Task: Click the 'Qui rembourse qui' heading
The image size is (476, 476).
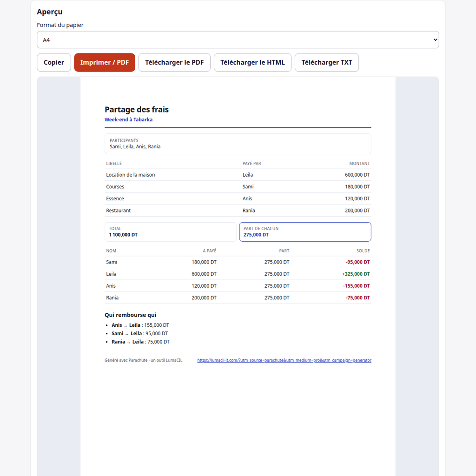Action: click(x=131, y=315)
